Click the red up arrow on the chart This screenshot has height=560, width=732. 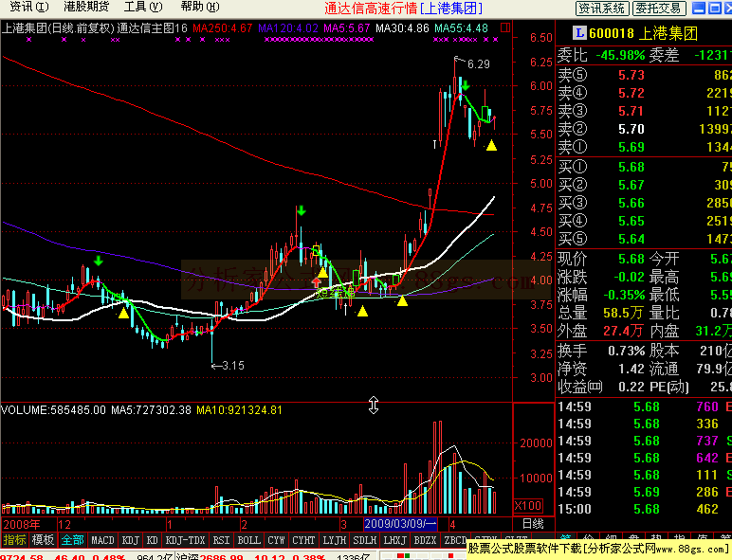[317, 281]
